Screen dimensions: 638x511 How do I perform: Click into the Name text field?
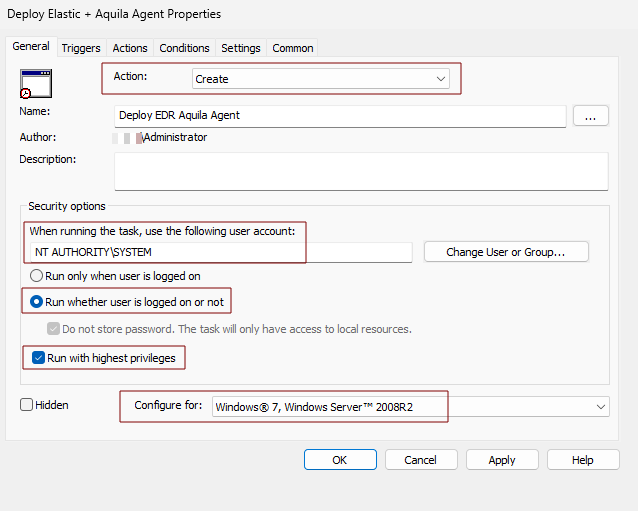click(x=340, y=116)
